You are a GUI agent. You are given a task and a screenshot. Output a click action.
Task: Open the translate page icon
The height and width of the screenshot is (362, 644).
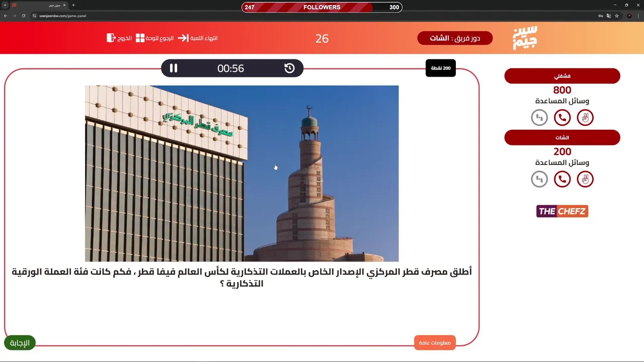pyautogui.click(x=608, y=16)
